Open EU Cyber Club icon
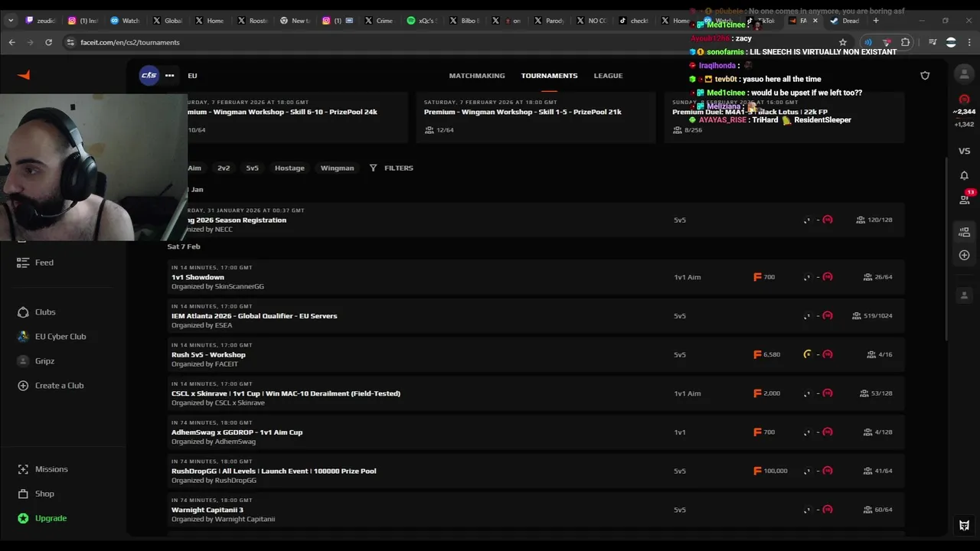The width and height of the screenshot is (980, 551). [23, 337]
